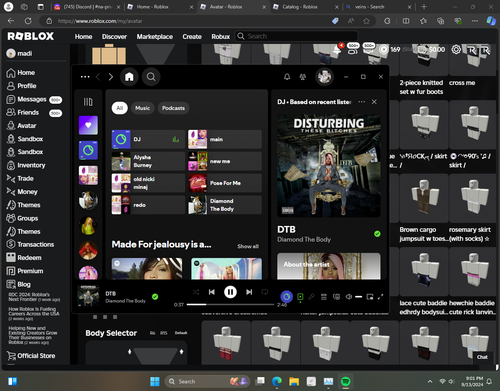Open the queue icon in the player bar
500x391 pixels.
click(x=324, y=297)
